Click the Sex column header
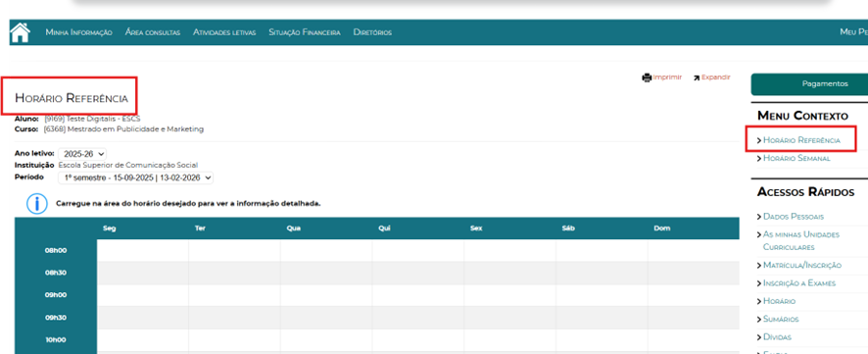868x354 pixels. coord(476,228)
